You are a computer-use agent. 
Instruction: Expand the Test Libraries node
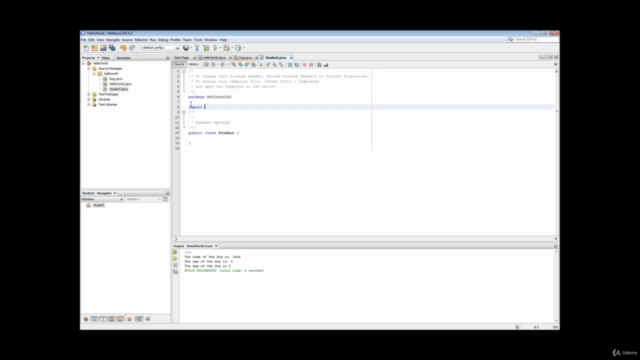89,104
